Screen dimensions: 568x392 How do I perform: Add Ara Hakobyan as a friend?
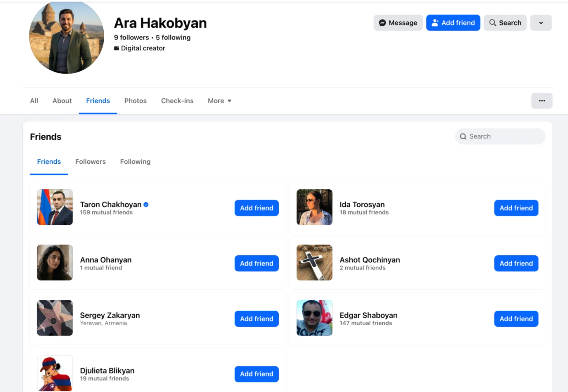(x=453, y=23)
